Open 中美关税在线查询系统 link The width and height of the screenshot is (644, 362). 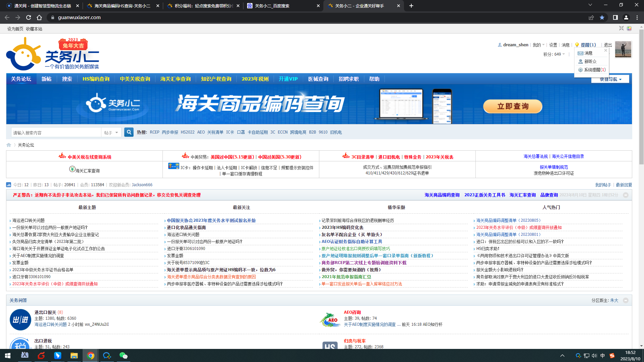point(89,157)
